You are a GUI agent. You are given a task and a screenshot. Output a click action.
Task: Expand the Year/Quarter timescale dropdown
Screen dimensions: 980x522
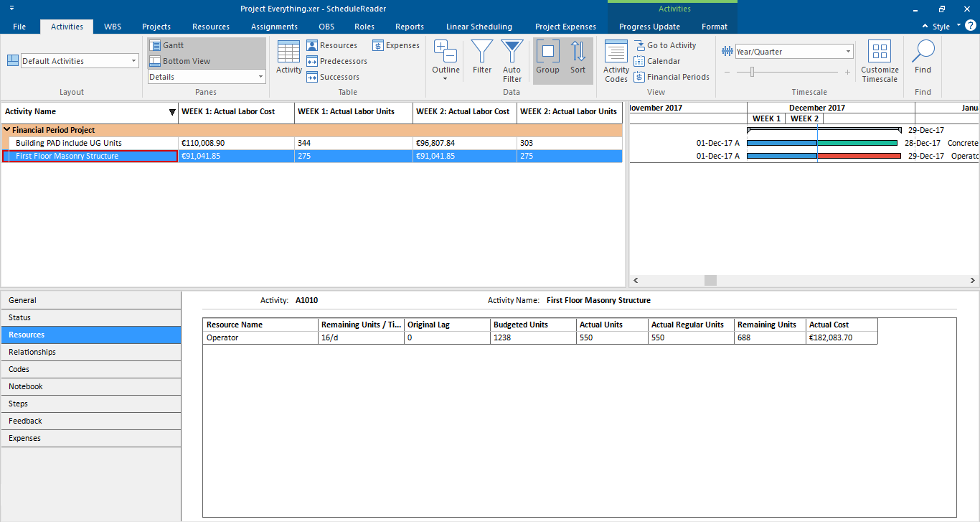(848, 52)
